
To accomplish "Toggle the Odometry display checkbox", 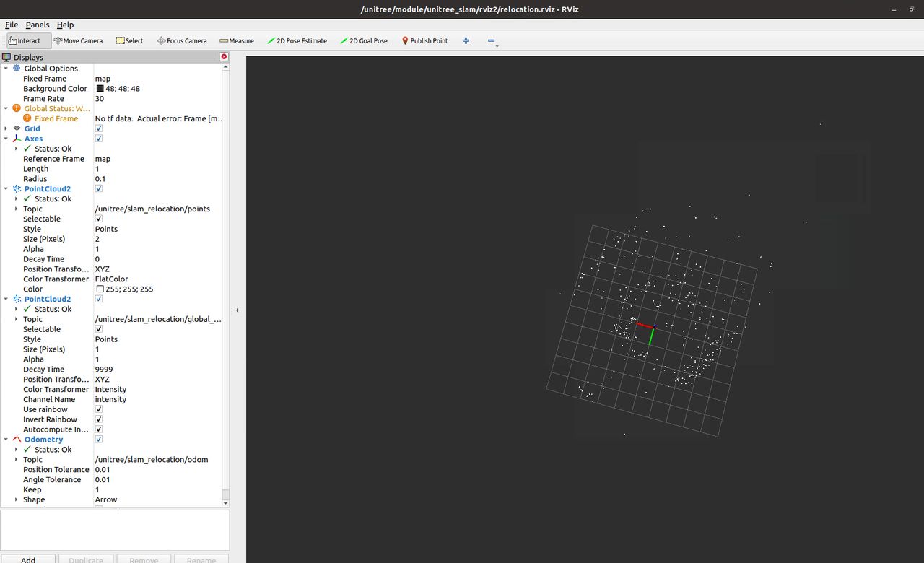I will (x=99, y=439).
